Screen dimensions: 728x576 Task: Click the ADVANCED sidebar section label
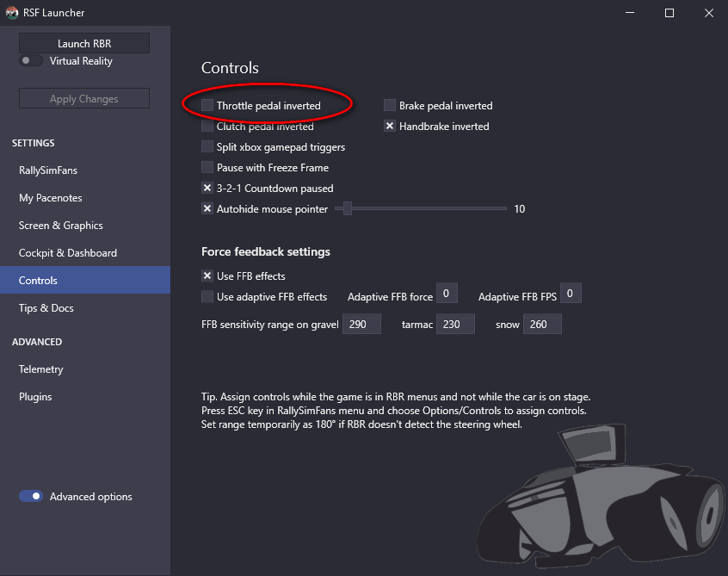[37, 342]
